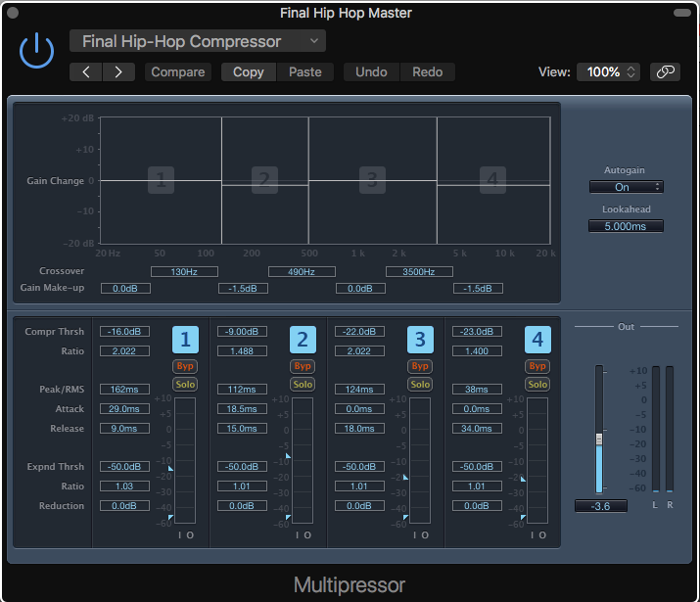
Task: Solo band 1
Action: [185, 385]
